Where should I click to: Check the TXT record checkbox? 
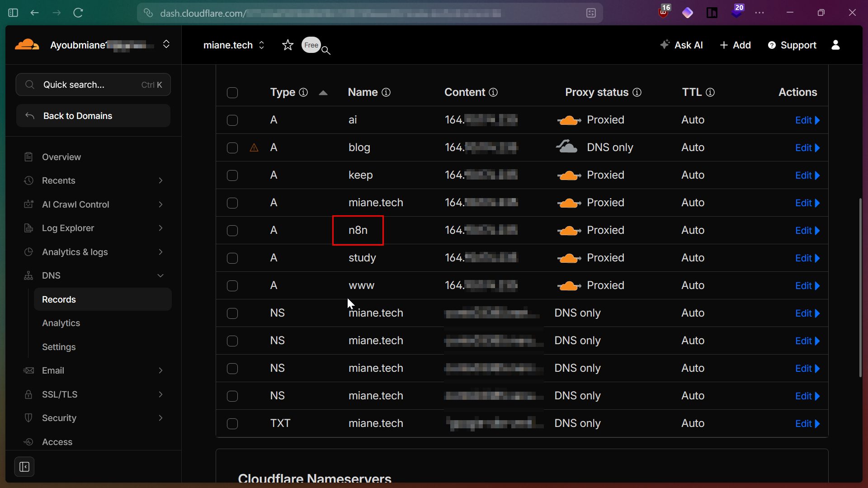[x=232, y=424]
